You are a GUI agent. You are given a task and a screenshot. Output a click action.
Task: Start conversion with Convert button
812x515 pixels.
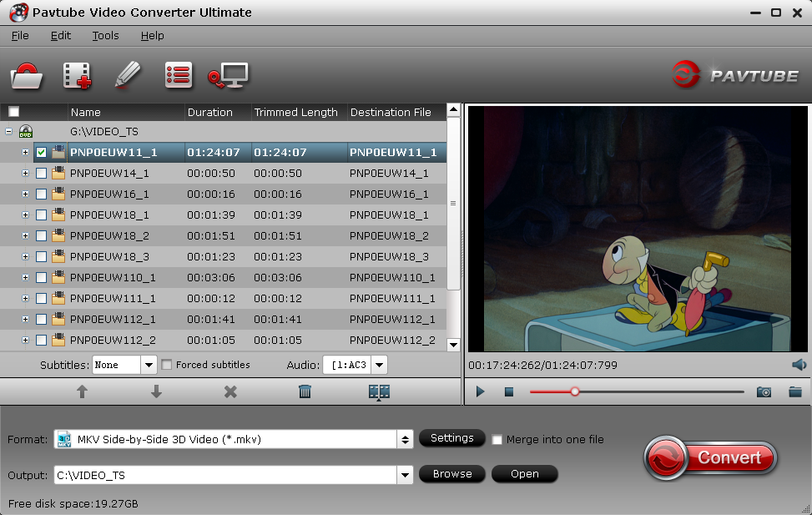(x=710, y=458)
